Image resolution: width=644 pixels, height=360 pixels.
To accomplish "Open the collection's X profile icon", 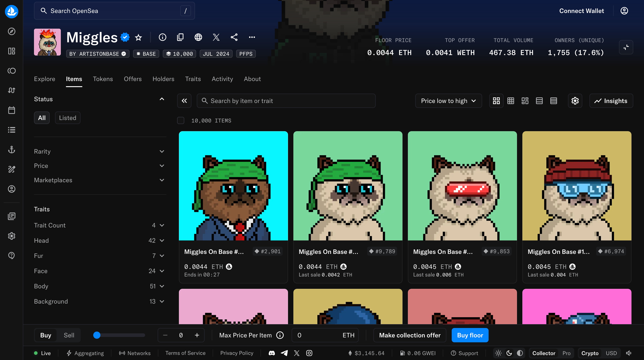I will pyautogui.click(x=216, y=37).
